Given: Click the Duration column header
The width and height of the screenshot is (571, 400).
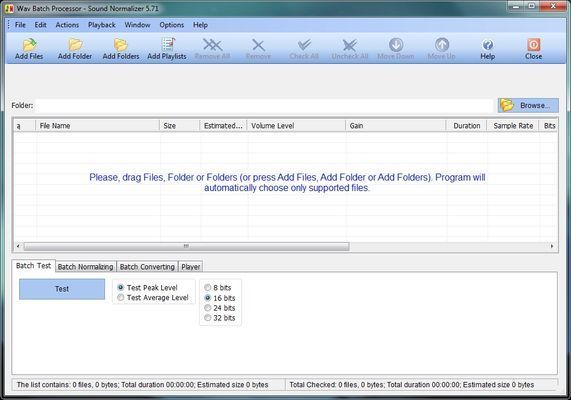Looking at the screenshot, I should pyautogui.click(x=466, y=126).
